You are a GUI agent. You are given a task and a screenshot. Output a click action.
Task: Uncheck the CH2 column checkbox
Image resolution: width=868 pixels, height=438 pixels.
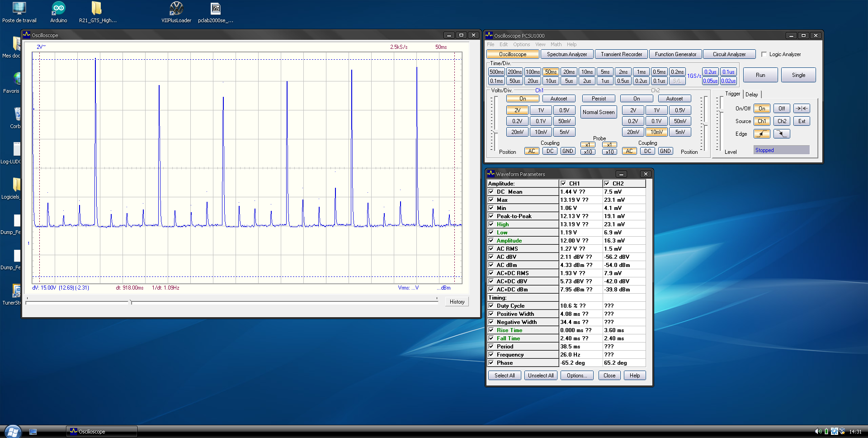[607, 184]
